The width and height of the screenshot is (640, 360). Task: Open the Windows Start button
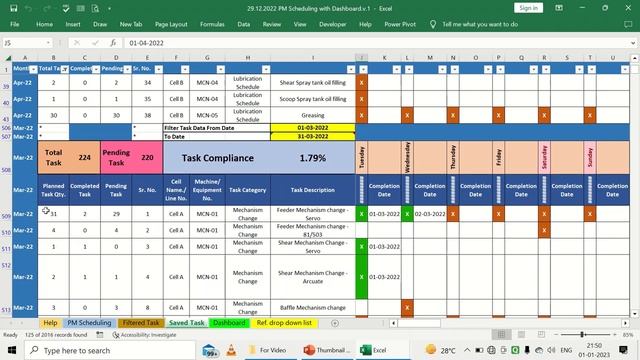(x=12, y=350)
